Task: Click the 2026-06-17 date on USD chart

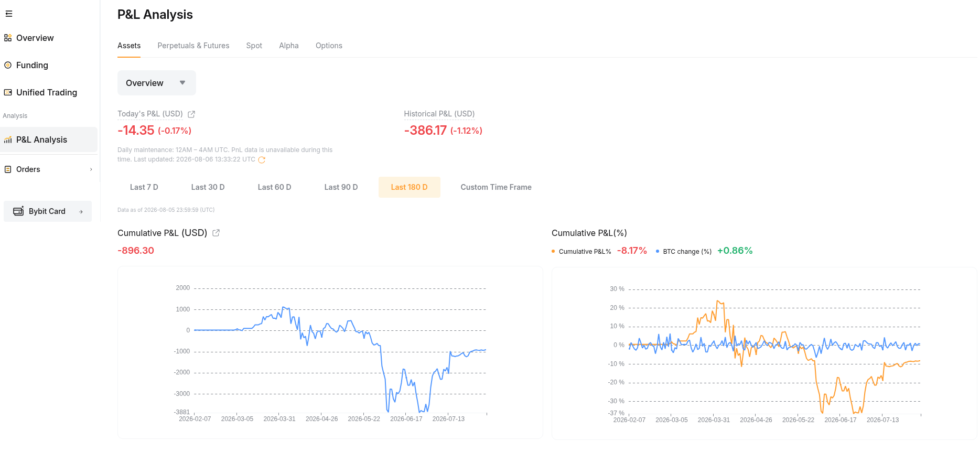Action: pos(406,419)
